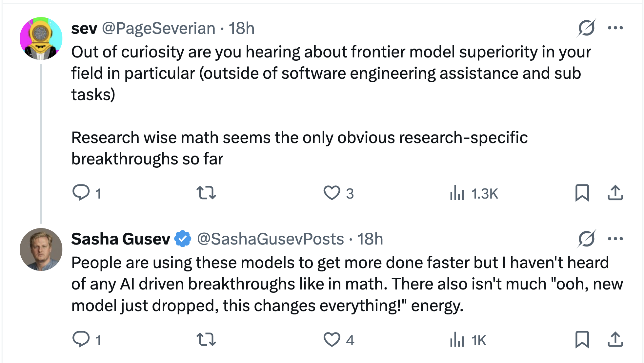This screenshot has height=363, width=644.
Task: Click Sasha Gusev's profile photo
Action: tap(41, 249)
